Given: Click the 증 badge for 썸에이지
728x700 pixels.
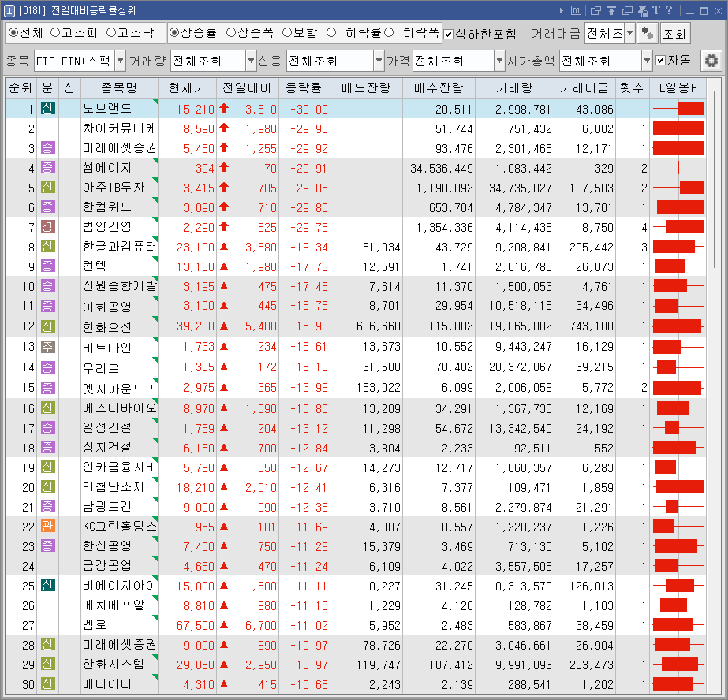Looking at the screenshot, I should [x=47, y=167].
